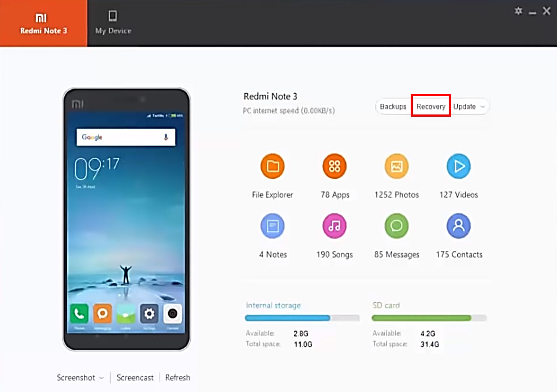The height and width of the screenshot is (392, 557).
Task: Click the SD card available "4.2G" value
Action: click(428, 333)
